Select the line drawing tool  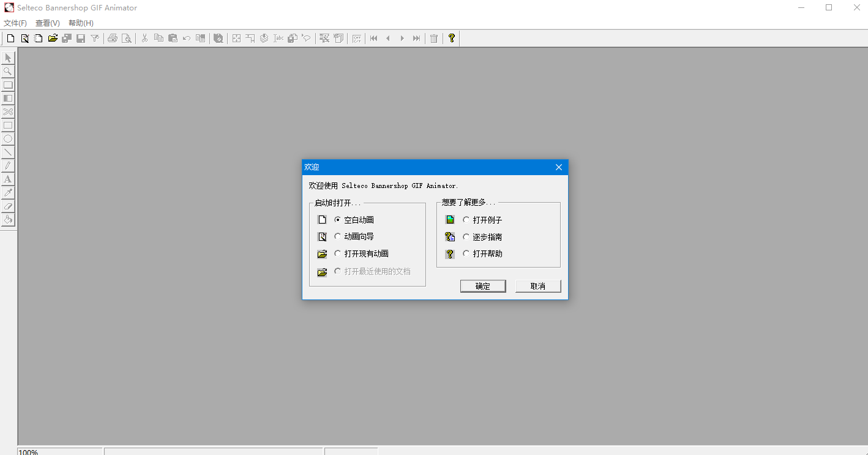point(8,152)
